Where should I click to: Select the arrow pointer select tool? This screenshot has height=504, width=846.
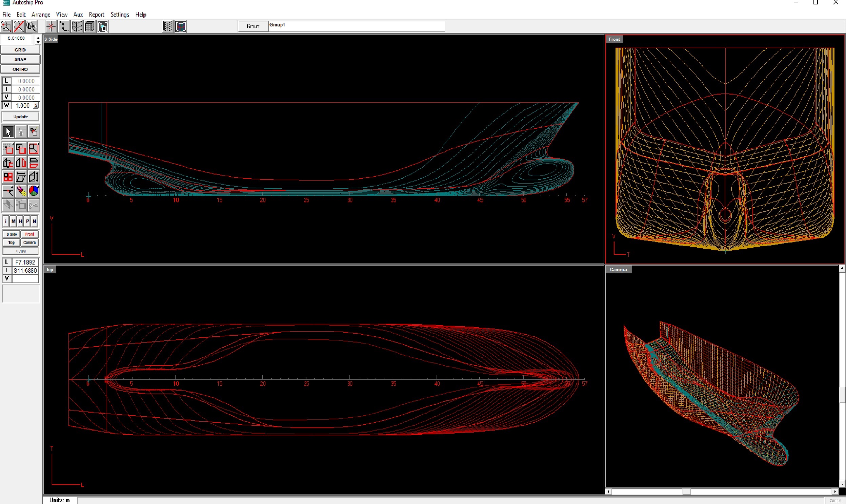click(8, 132)
